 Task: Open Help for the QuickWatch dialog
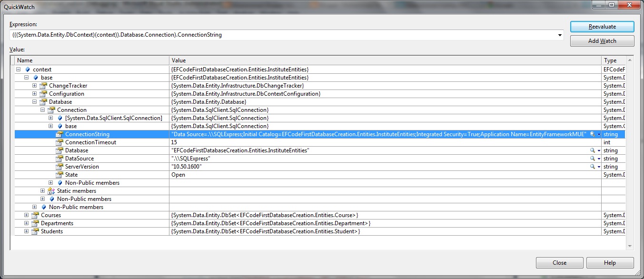[x=609, y=262]
